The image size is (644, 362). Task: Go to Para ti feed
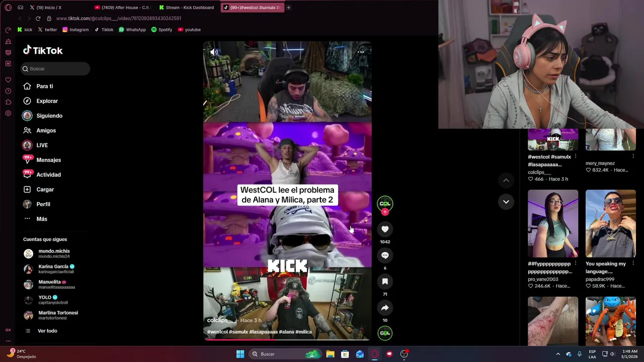[x=38, y=86]
